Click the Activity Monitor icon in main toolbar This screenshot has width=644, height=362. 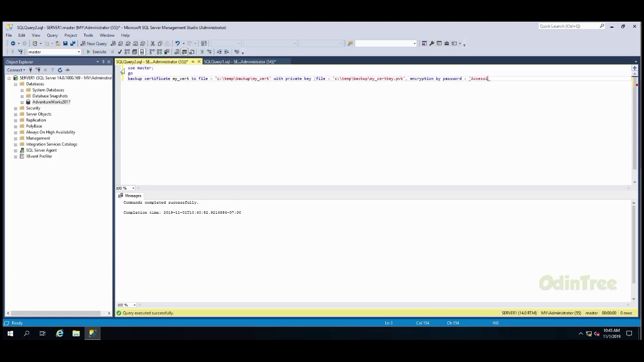click(204, 43)
